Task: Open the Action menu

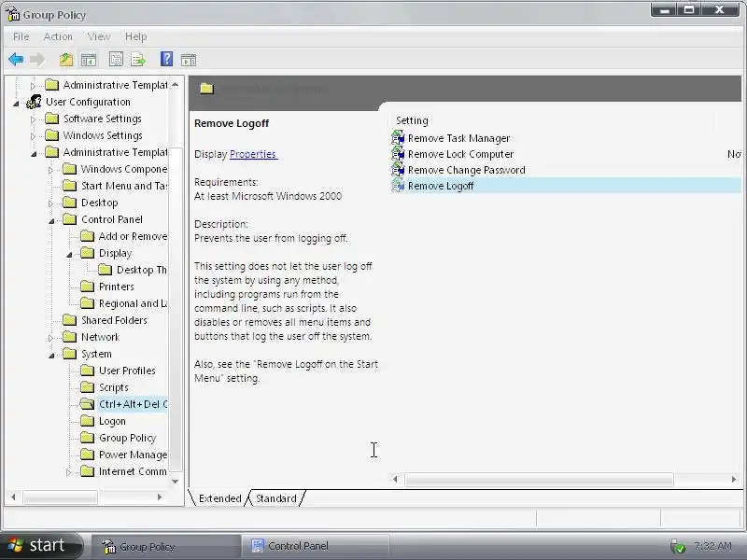Action: pos(58,36)
